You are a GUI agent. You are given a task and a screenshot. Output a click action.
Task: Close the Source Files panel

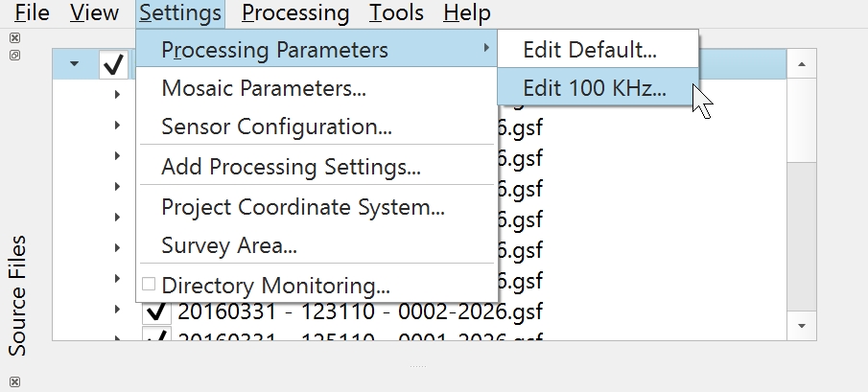tap(14, 38)
